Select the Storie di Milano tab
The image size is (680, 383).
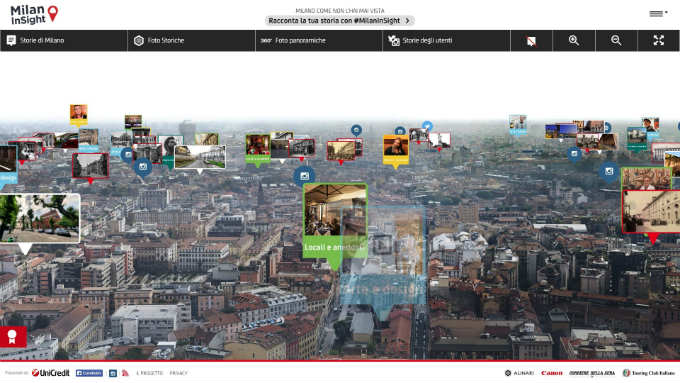tap(64, 40)
